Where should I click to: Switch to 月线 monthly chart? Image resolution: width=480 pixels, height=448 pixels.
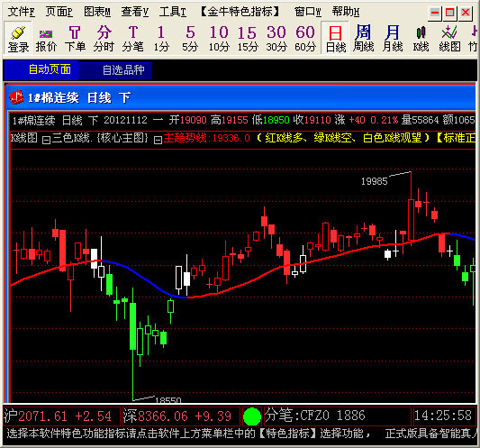click(x=393, y=38)
